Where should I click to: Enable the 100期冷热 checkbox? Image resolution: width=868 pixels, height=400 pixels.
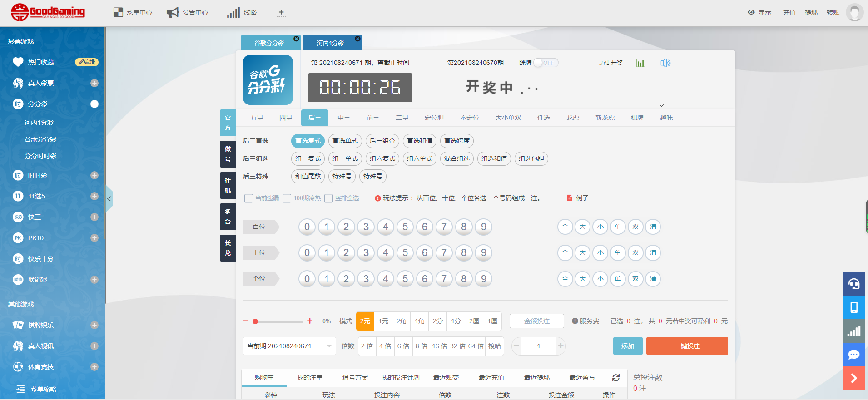click(287, 198)
